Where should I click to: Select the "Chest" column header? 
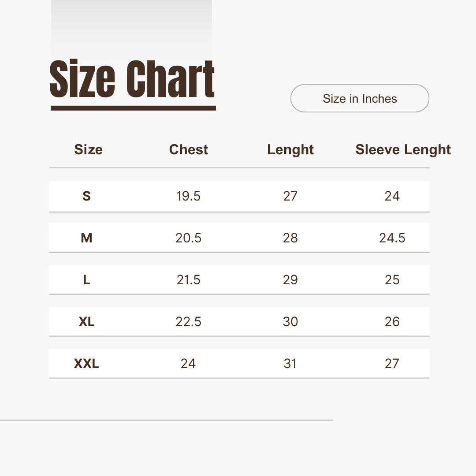pyautogui.click(x=189, y=149)
